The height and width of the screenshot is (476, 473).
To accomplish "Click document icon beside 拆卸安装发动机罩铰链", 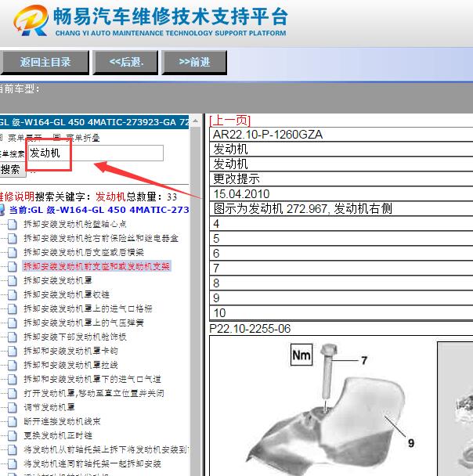I will pyautogui.click(x=13, y=294).
